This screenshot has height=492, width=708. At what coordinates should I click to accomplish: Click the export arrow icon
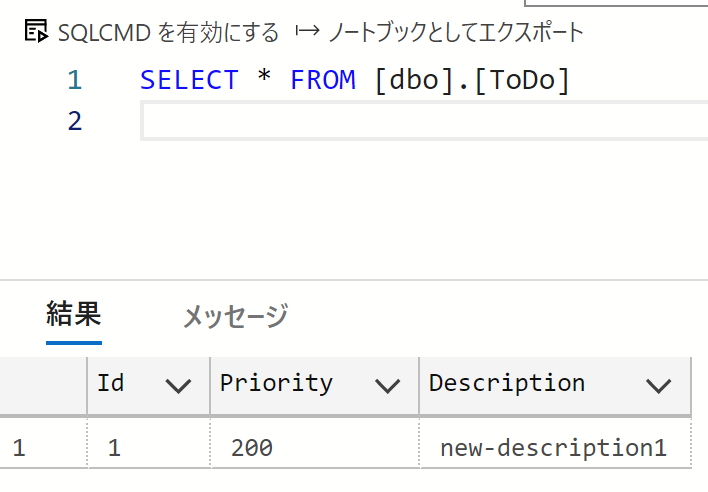tap(307, 31)
